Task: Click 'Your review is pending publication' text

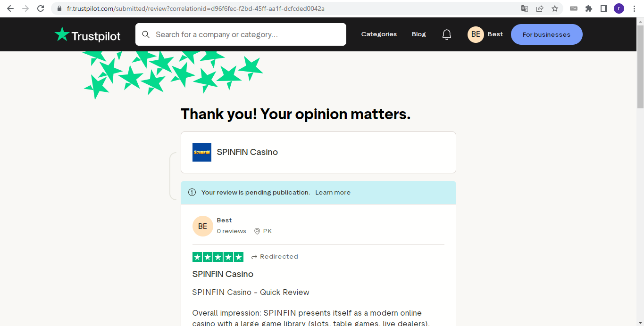Action: click(x=256, y=192)
